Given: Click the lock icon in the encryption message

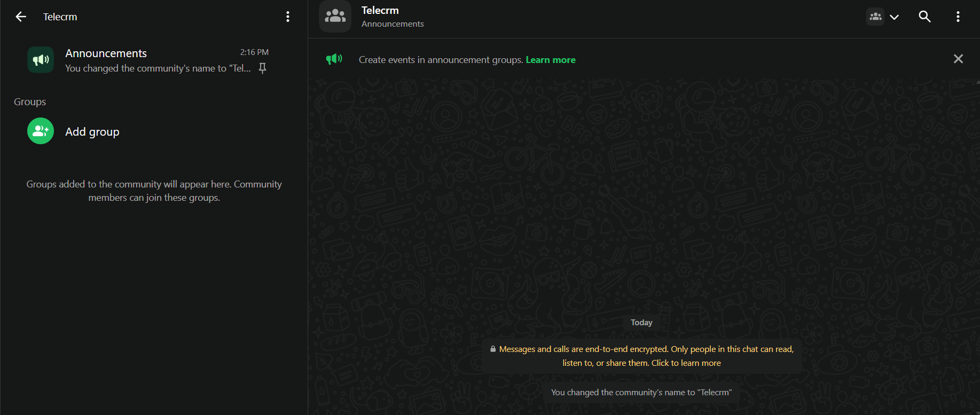Looking at the screenshot, I should [x=493, y=349].
